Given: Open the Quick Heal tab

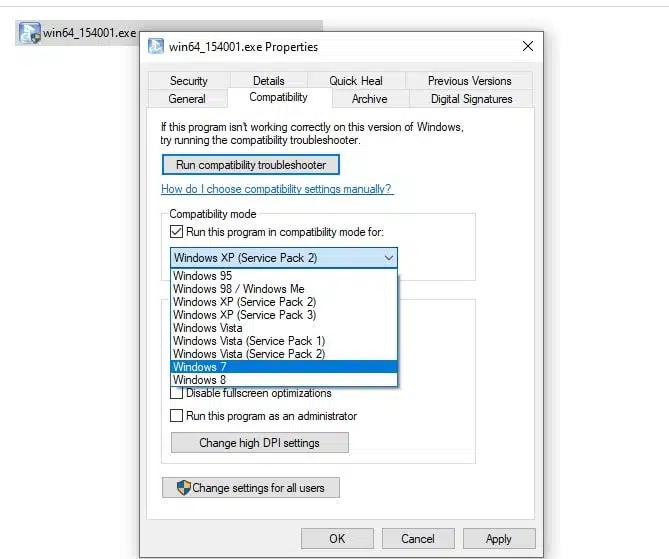Looking at the screenshot, I should click(355, 81).
